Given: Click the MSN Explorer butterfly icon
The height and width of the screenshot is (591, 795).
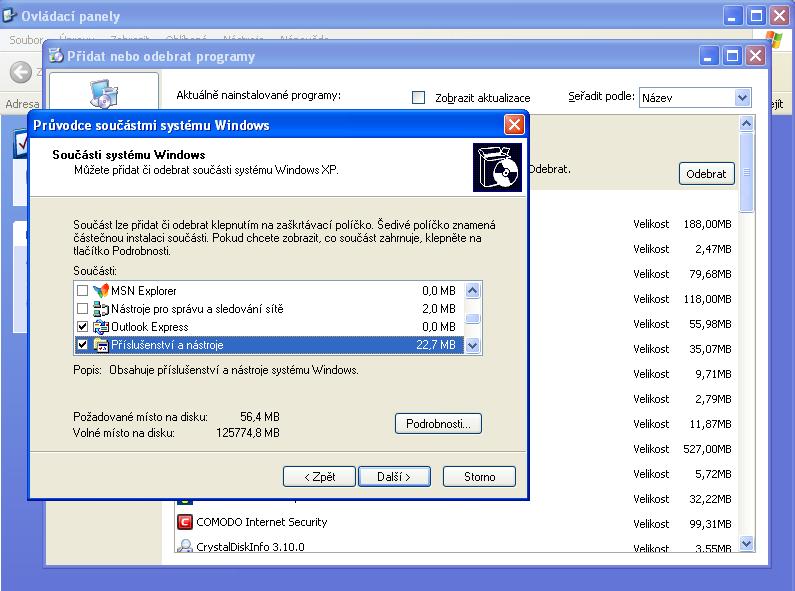Looking at the screenshot, I should [101, 290].
